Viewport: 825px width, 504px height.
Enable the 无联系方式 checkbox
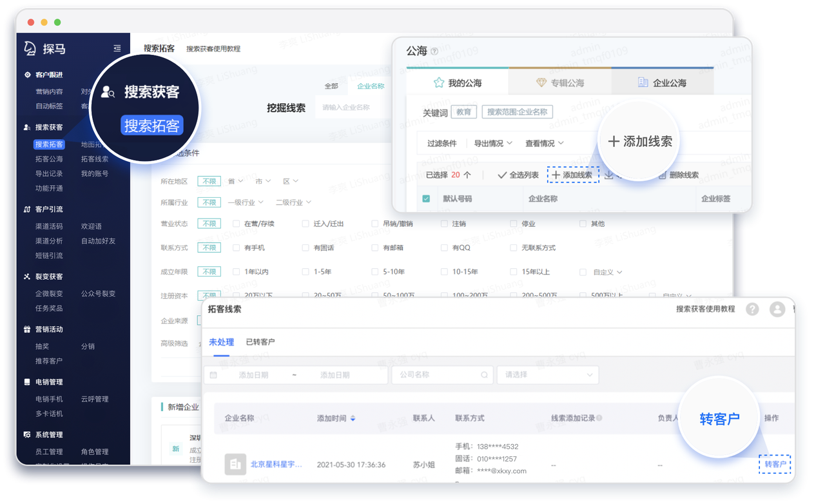(x=513, y=247)
